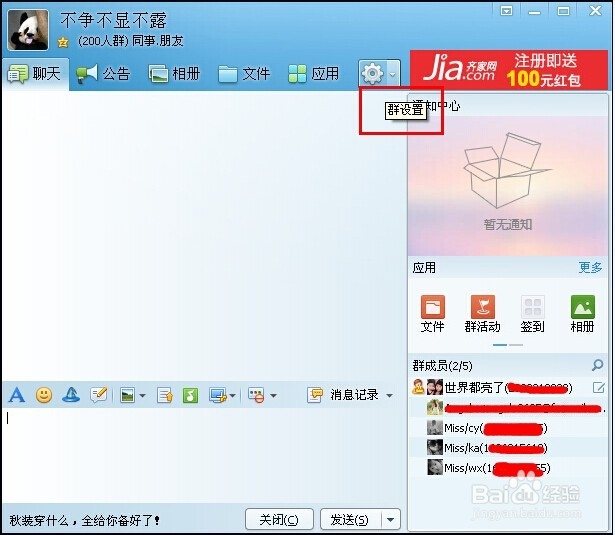Expand the message blocking dropdown arrow
This screenshot has height=535, width=615.
pos(273,395)
